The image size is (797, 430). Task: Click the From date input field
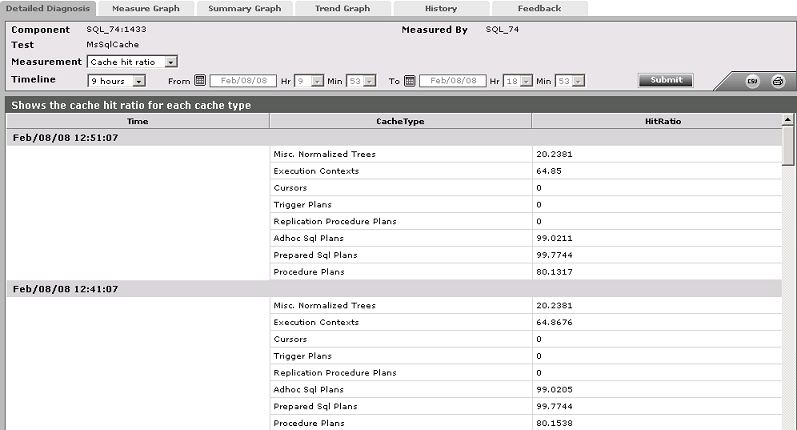point(243,80)
